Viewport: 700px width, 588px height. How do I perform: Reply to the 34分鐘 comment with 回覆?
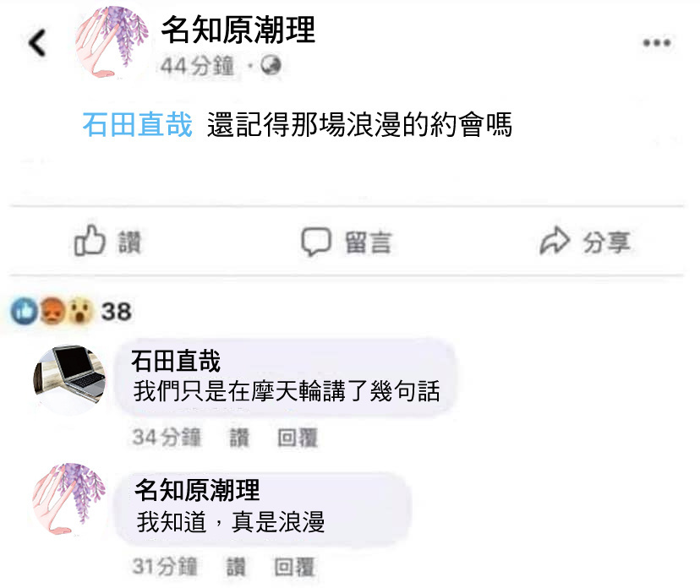[x=298, y=438]
